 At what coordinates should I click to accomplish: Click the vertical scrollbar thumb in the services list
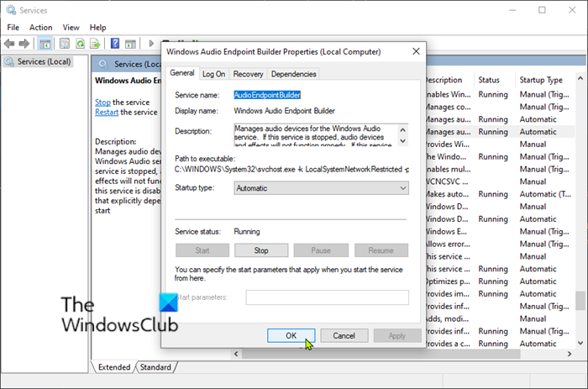point(580,300)
